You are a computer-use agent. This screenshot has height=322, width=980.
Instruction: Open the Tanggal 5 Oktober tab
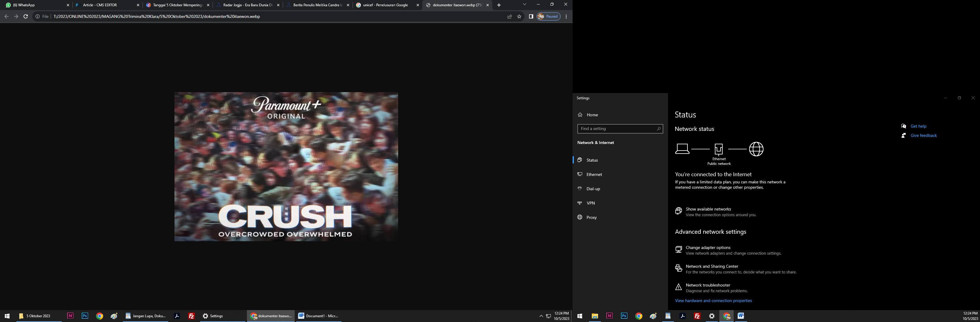(177, 5)
